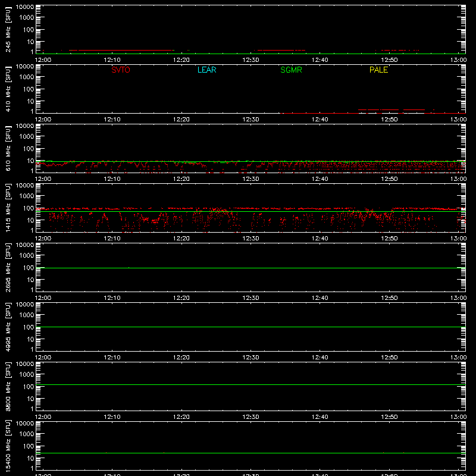Click 12:40 time label below 2695 MHz plot
This screenshot has width=476, height=476.
[x=320, y=298]
